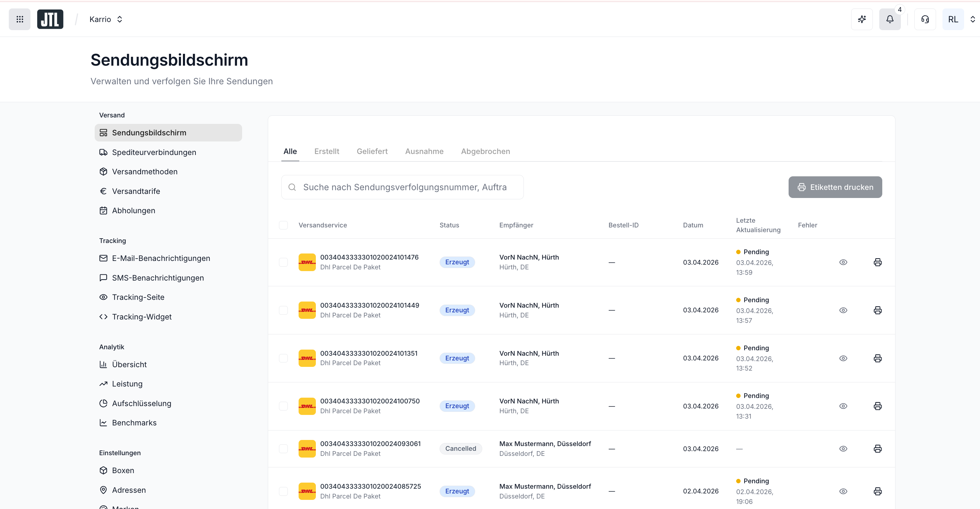Check the row for shipment ending 101351
The width and height of the screenshot is (980, 509).
pos(283,358)
